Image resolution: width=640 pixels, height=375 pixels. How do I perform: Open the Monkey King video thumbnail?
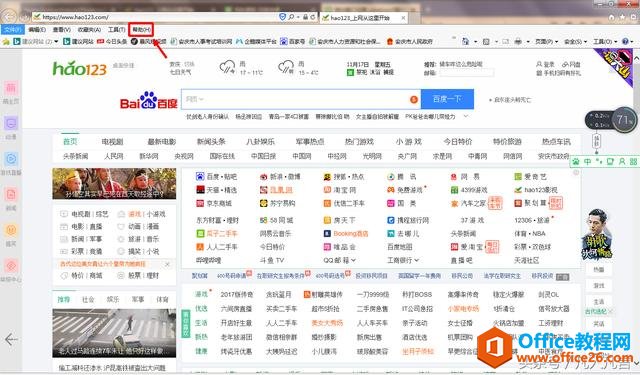[114, 184]
